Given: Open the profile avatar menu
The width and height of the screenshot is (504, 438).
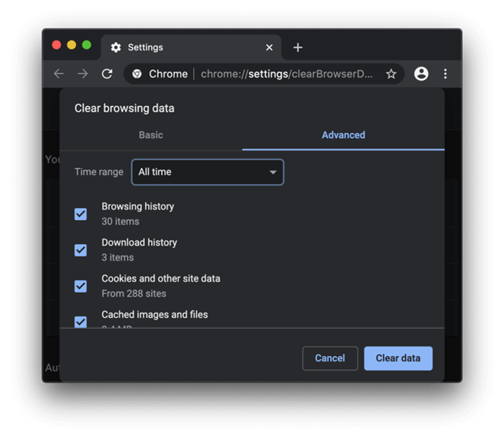Looking at the screenshot, I should click(x=421, y=74).
